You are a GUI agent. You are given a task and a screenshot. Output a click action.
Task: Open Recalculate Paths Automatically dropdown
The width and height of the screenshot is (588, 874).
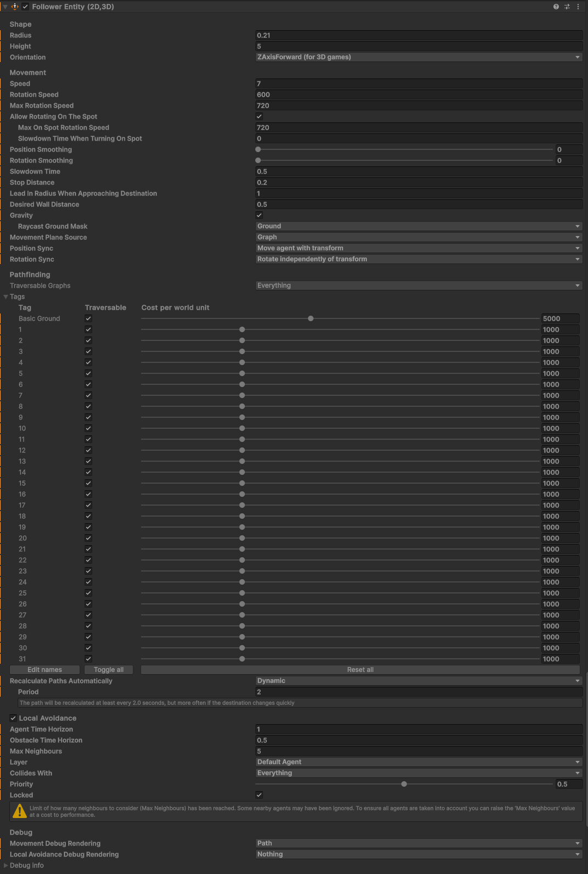(x=418, y=681)
